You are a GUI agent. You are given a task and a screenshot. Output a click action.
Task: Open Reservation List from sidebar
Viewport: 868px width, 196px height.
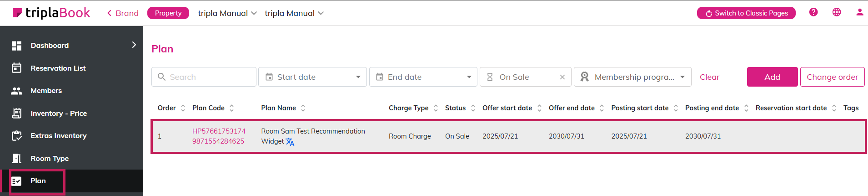58,68
